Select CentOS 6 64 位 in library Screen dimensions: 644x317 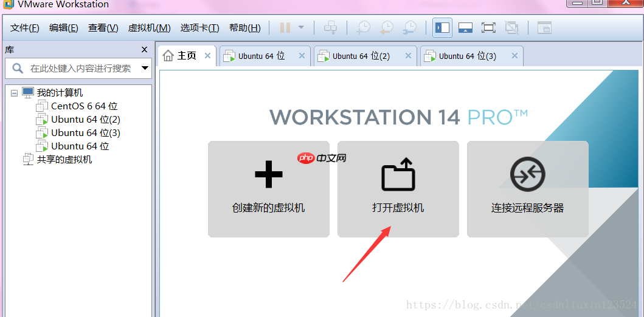tap(84, 106)
